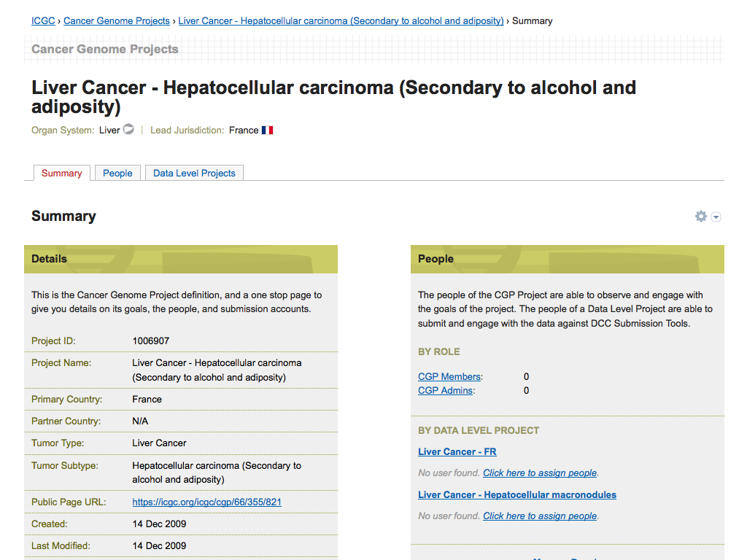Open Cancer Genome Projects breadcrumb link
747x560 pixels.
coord(117,20)
